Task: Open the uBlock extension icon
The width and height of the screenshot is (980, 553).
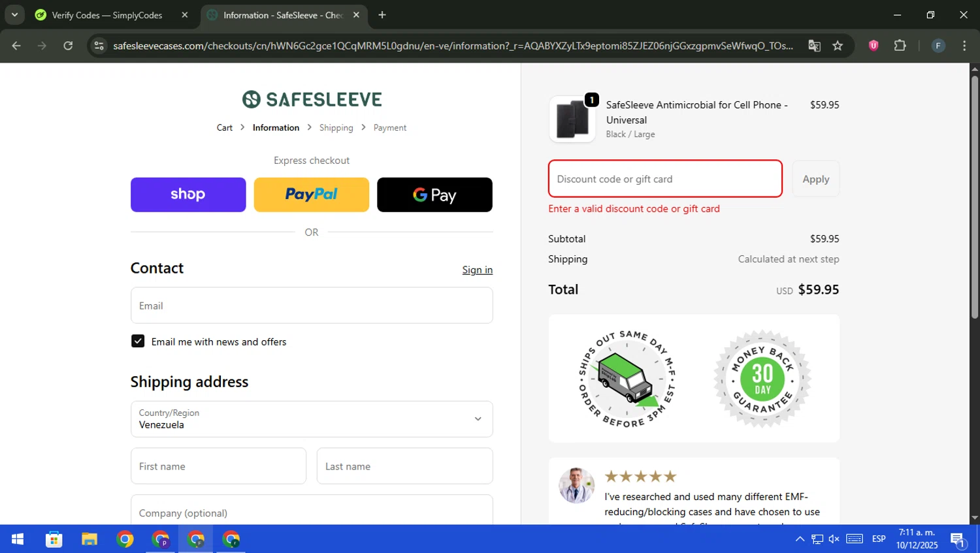Action: click(874, 46)
